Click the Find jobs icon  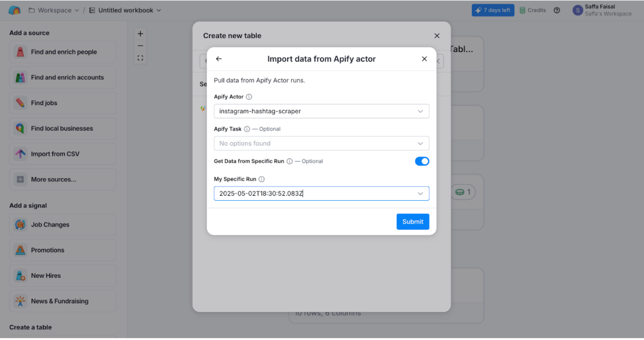20,103
